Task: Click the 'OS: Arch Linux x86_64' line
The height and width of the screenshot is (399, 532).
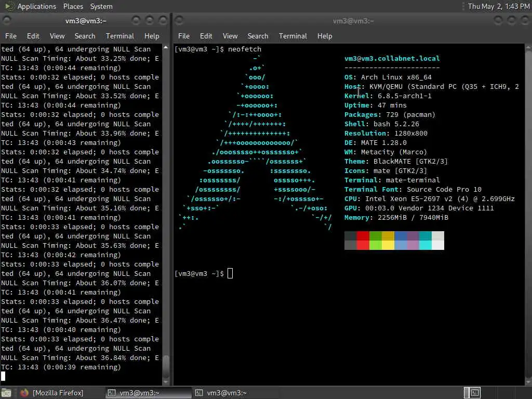Action: click(x=388, y=77)
